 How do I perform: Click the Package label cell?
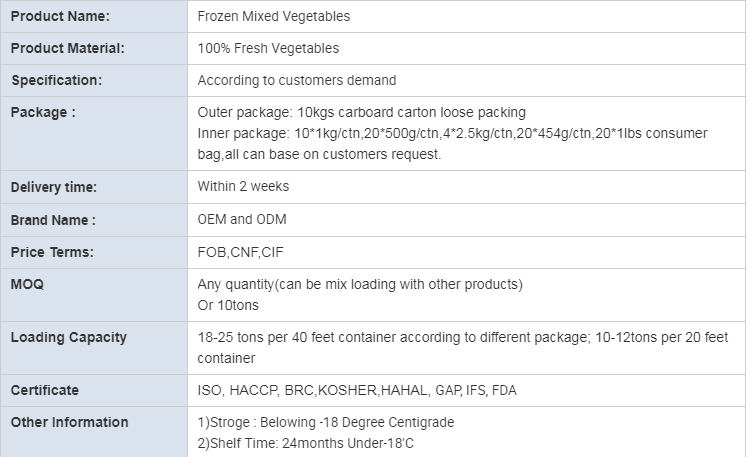click(94, 134)
